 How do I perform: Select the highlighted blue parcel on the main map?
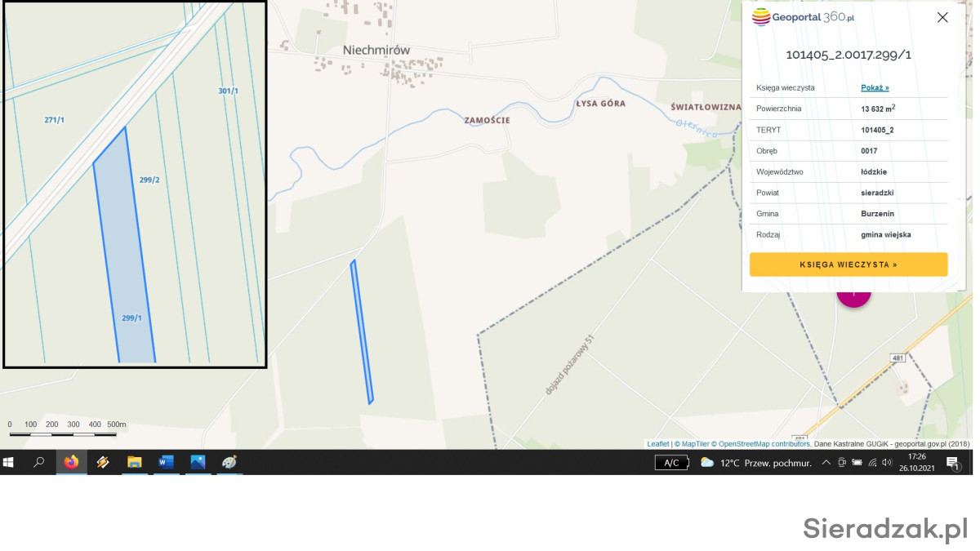click(362, 333)
